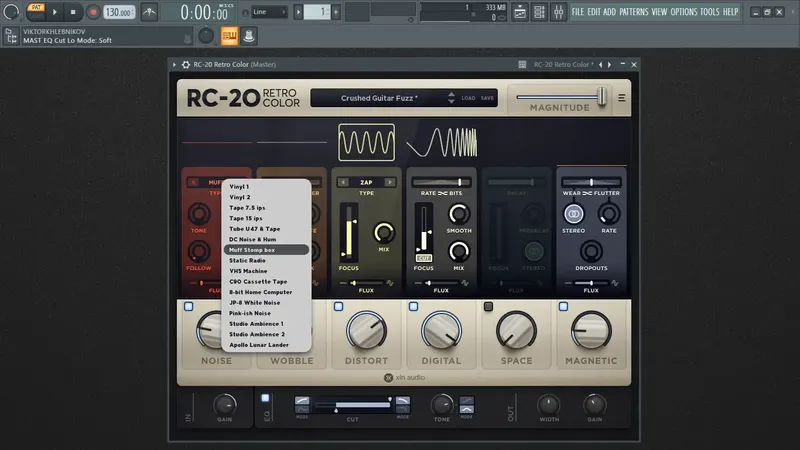Open the HELP menu
The image size is (800, 450).
[730, 12]
